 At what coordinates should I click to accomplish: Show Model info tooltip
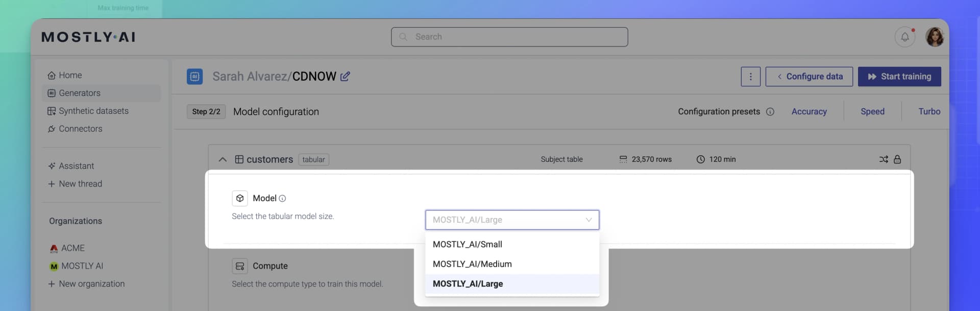(x=282, y=199)
